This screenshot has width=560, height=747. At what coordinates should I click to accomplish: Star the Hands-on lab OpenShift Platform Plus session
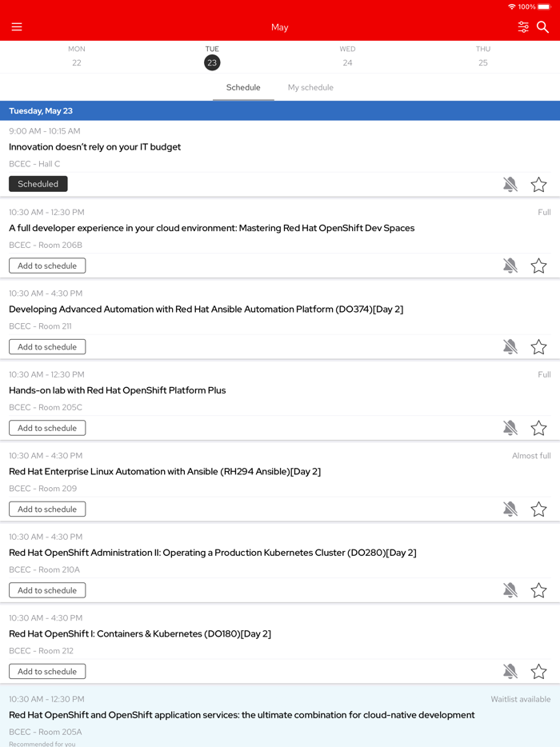[x=538, y=427]
